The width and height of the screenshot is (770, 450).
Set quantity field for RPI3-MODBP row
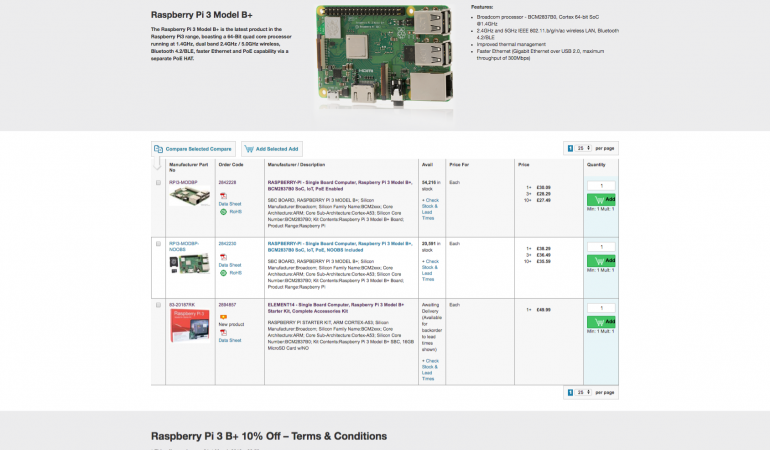click(x=601, y=186)
